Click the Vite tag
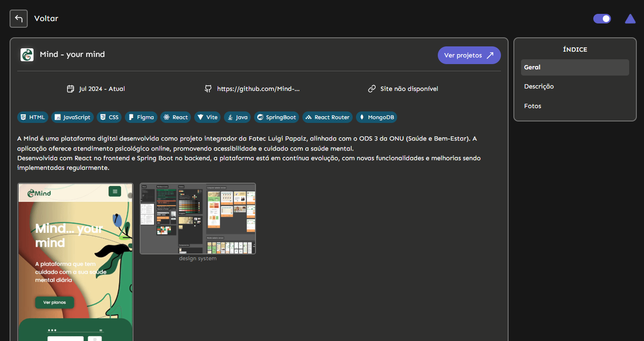 pyautogui.click(x=208, y=117)
